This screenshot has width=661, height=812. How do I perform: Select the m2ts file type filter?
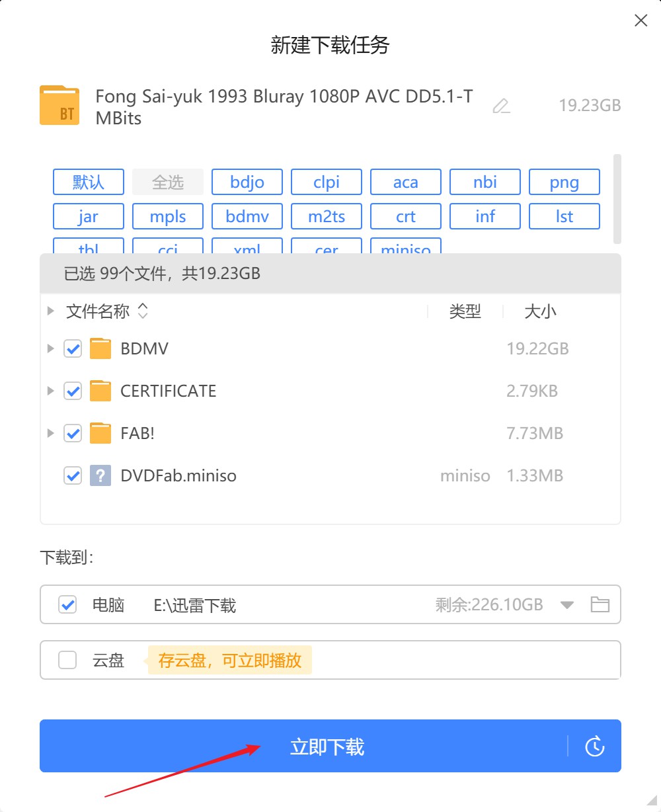[x=327, y=216]
